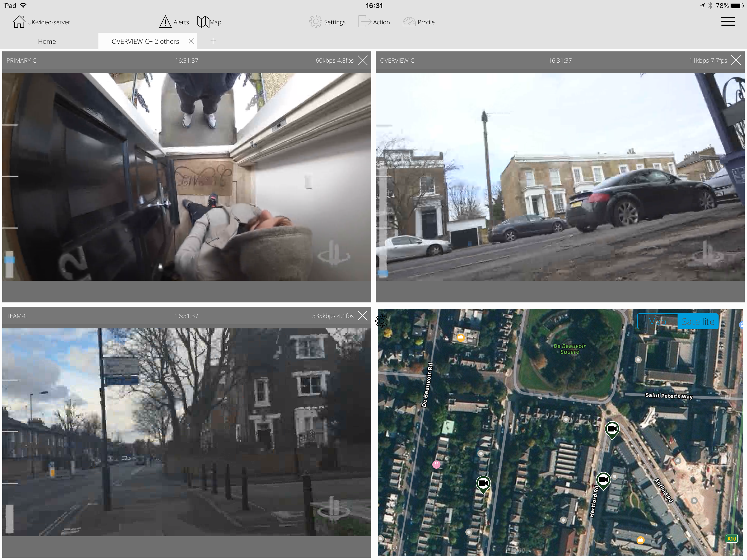This screenshot has width=747, height=560.
Task: Adjust the zoom slider in PRIMARY-C feed
Action: click(10, 264)
